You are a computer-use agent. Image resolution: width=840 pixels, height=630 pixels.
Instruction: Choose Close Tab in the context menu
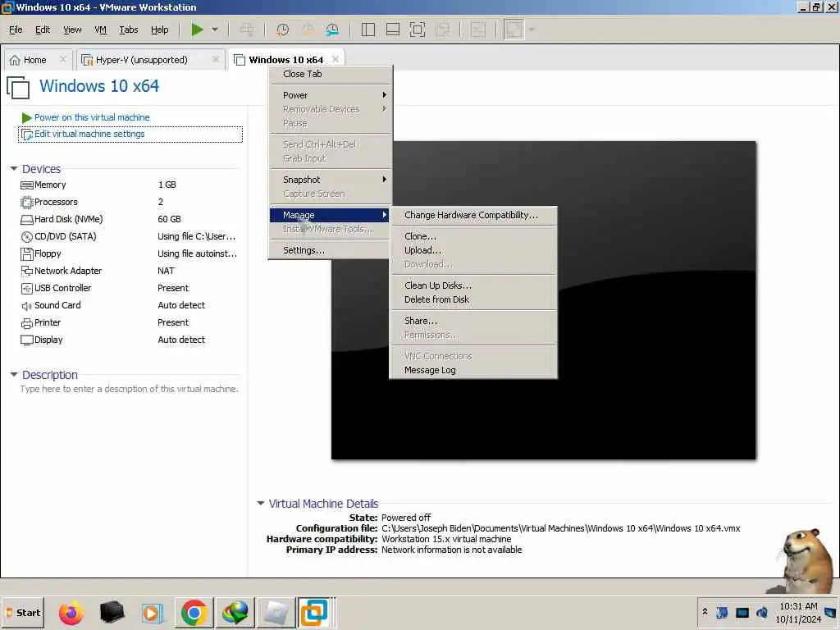click(x=331, y=74)
